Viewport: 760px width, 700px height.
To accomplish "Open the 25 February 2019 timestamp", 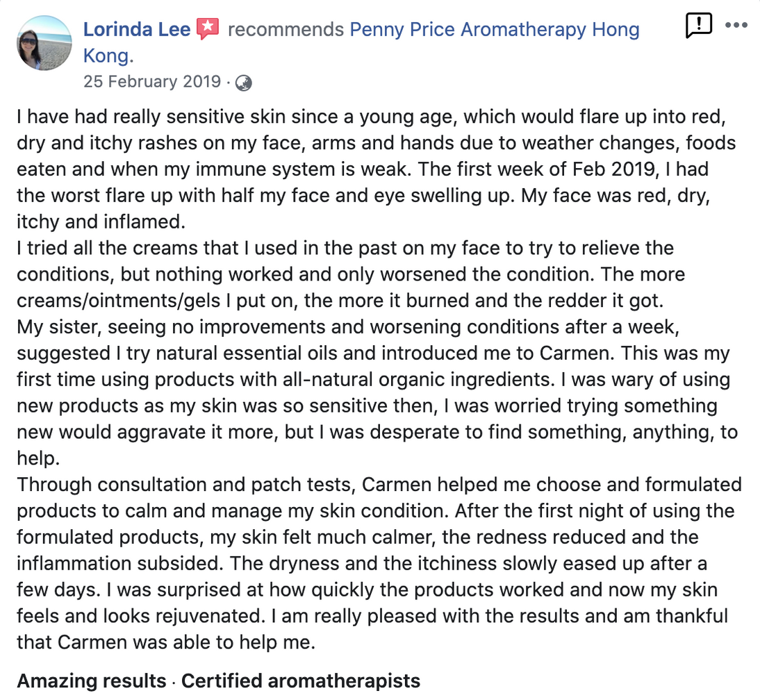I will tap(151, 81).
